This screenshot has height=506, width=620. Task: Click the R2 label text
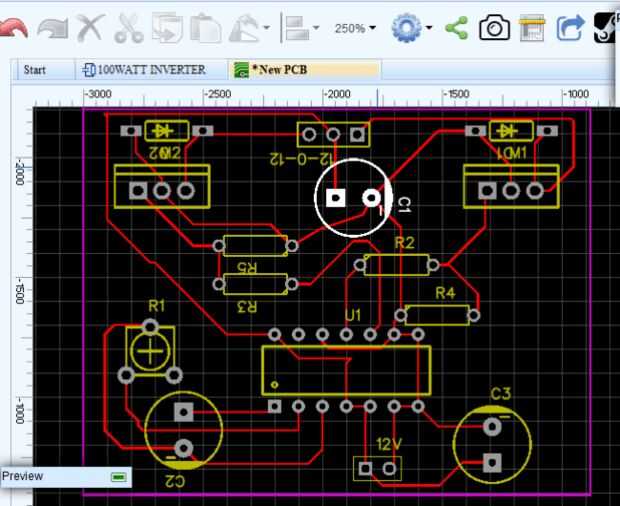point(405,242)
